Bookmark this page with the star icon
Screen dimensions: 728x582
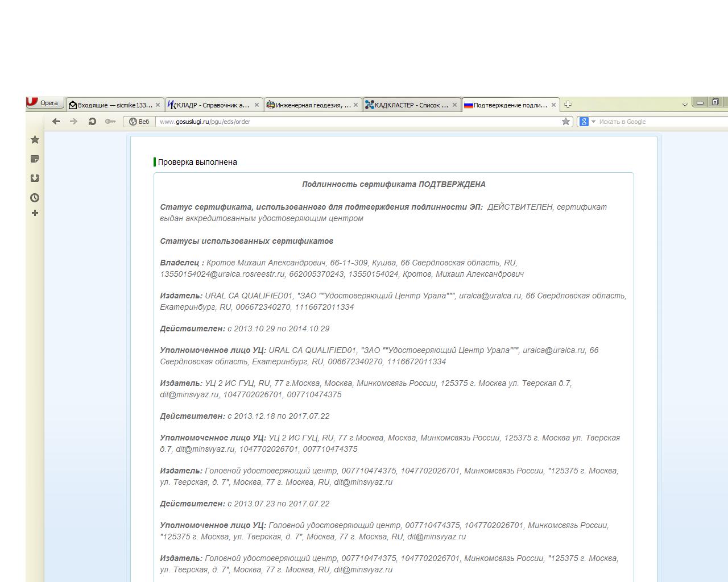point(565,121)
